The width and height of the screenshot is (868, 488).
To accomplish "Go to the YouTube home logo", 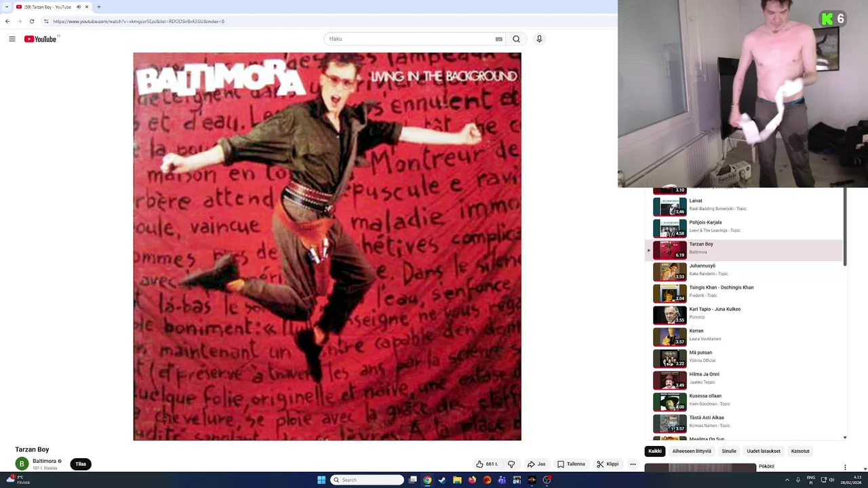I will (x=41, y=39).
